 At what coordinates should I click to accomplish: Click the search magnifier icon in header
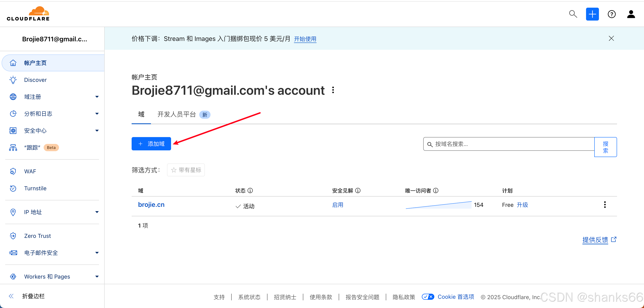pos(573,14)
